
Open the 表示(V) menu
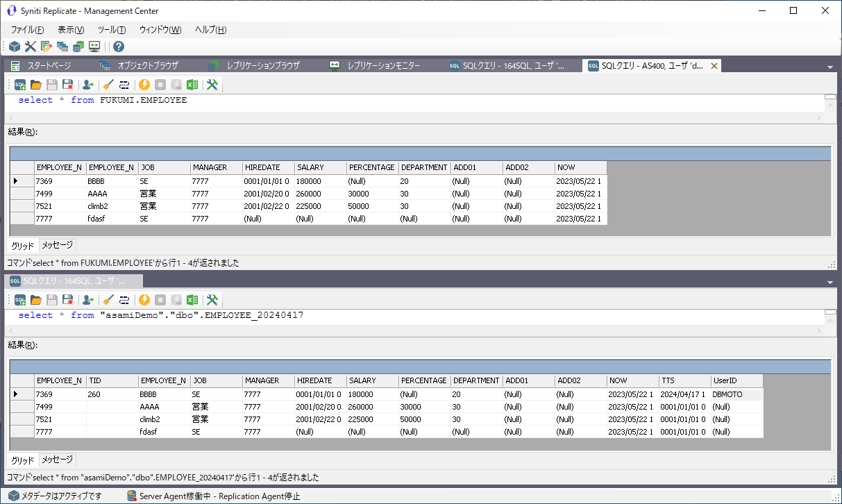coord(71,30)
